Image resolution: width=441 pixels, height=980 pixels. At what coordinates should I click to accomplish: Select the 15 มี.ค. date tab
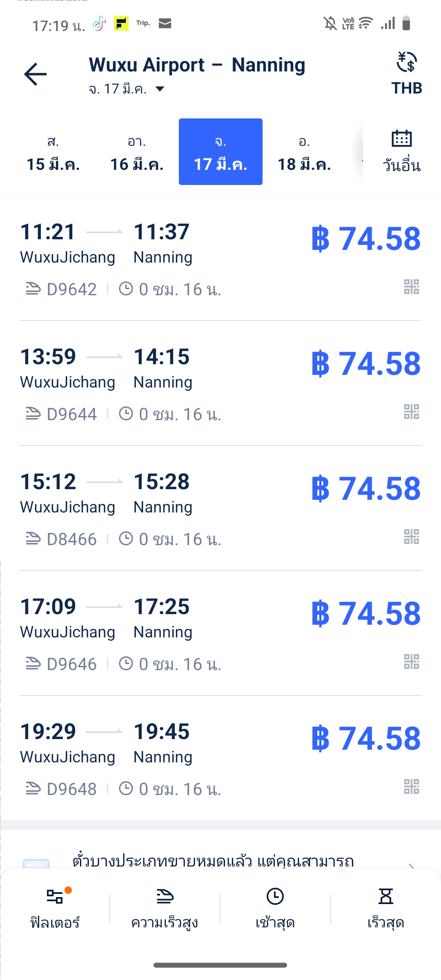(53, 152)
